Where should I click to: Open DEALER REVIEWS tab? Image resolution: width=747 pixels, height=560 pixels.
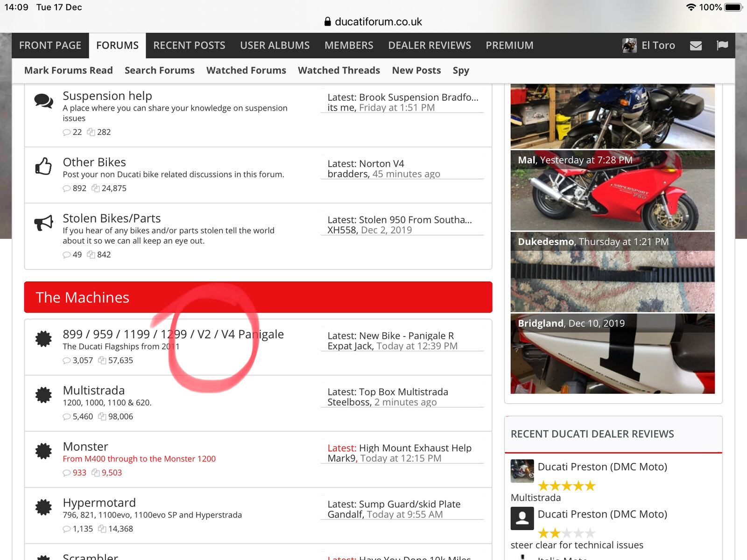(x=430, y=45)
